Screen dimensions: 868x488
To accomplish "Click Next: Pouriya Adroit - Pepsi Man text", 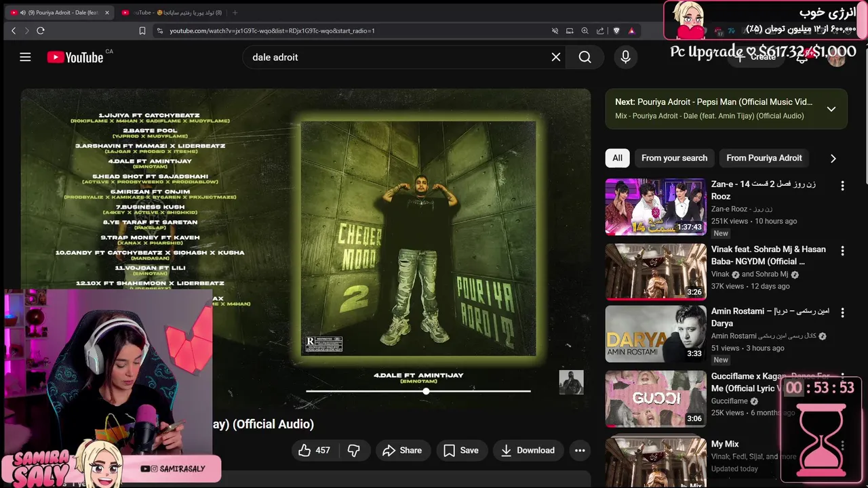I will pyautogui.click(x=713, y=102).
